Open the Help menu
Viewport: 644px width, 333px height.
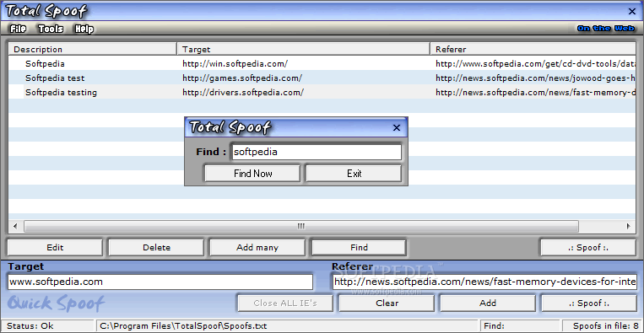[x=84, y=29]
